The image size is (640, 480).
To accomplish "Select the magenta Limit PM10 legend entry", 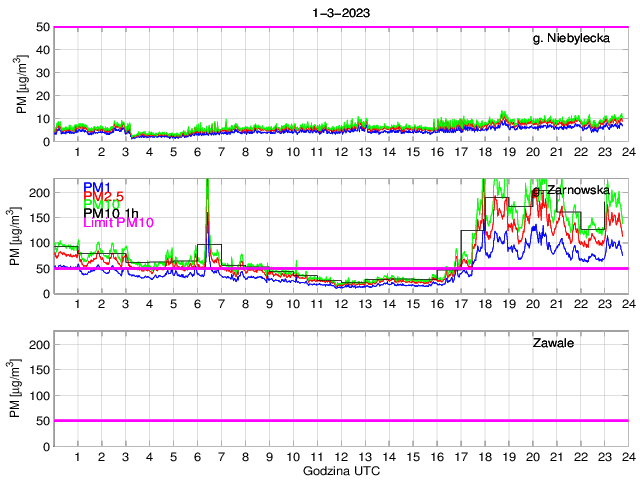I will [118, 226].
